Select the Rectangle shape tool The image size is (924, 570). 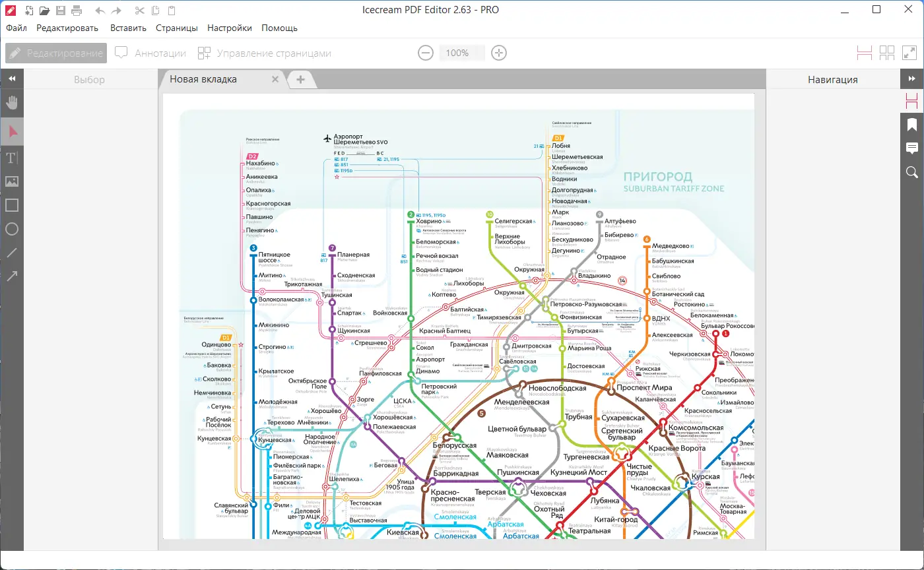coord(12,205)
